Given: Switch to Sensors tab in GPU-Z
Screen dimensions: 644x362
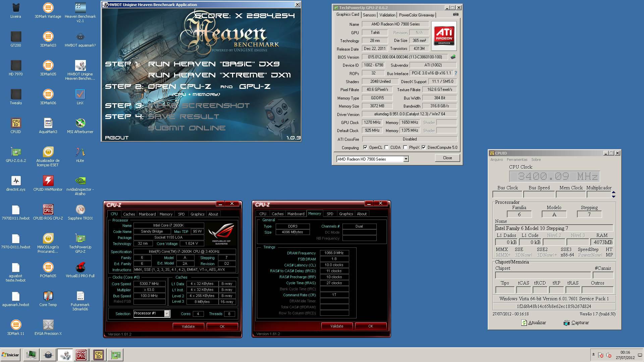Looking at the screenshot, I should click(x=369, y=15).
